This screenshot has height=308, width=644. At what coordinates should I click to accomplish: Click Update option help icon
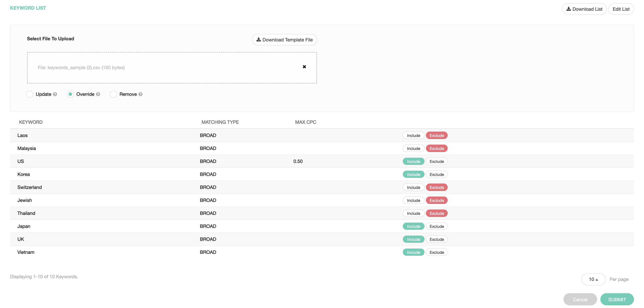pyautogui.click(x=55, y=94)
